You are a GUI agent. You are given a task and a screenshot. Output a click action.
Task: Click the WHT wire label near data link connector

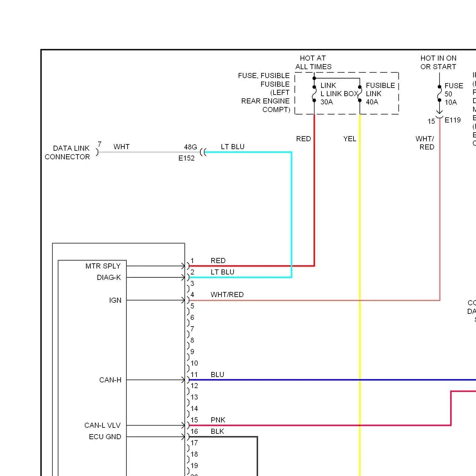122,147
